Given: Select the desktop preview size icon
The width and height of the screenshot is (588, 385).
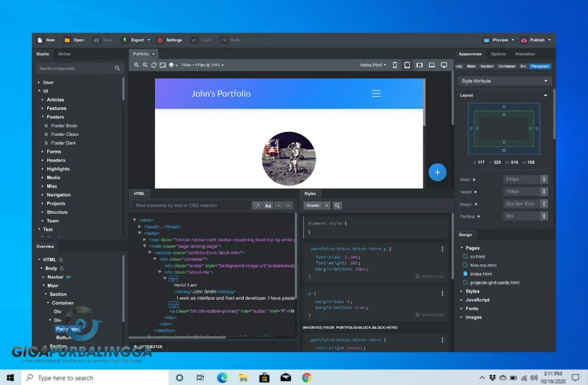Looking at the screenshot, I should coord(444,65).
